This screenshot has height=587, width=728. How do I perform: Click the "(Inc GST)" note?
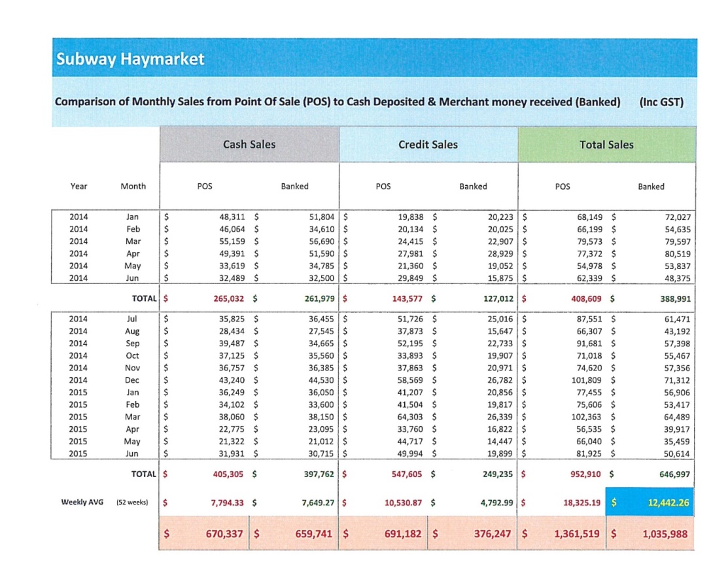coord(661,102)
